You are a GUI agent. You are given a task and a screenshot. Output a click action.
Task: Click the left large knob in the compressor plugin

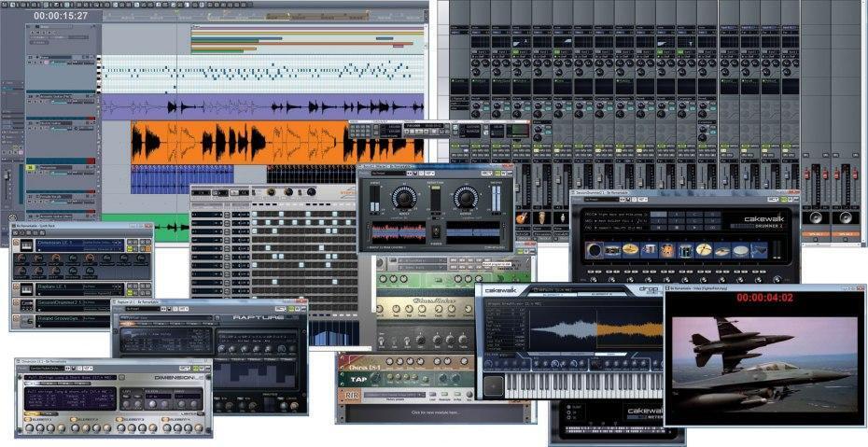(x=403, y=197)
